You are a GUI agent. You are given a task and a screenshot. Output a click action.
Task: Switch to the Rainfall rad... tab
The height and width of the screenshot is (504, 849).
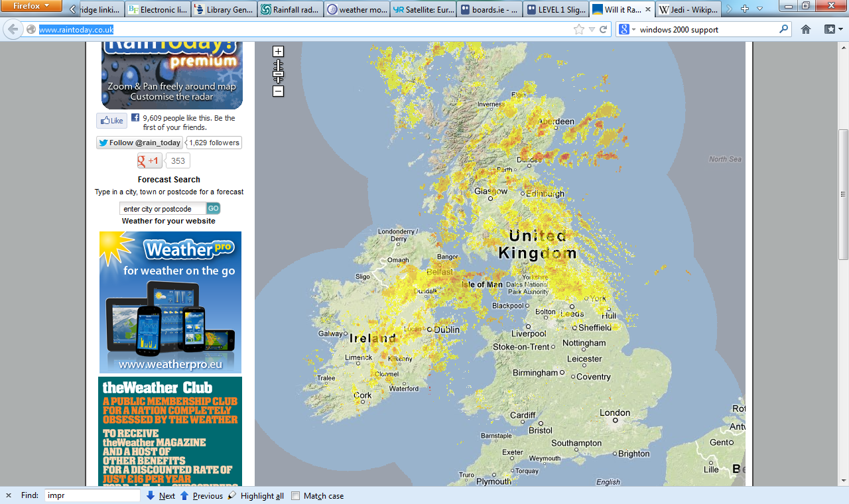(x=290, y=10)
